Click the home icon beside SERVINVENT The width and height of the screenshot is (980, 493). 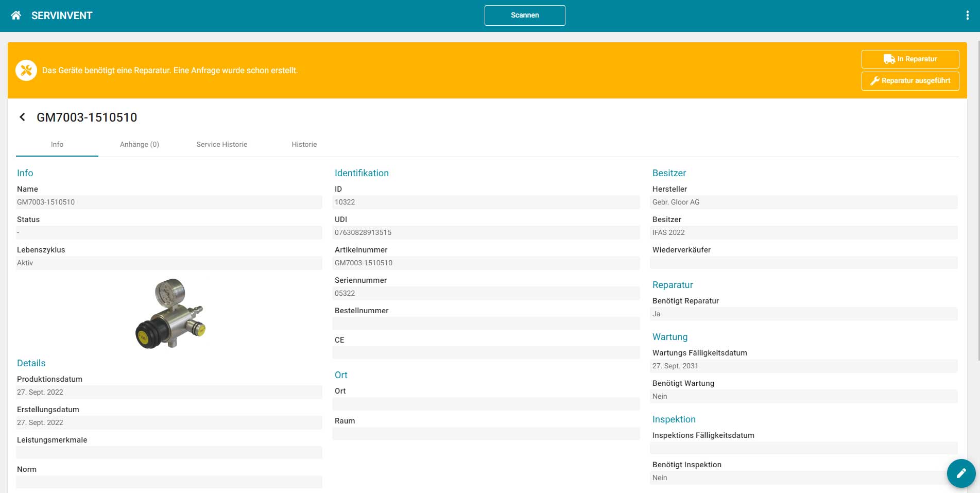16,15
